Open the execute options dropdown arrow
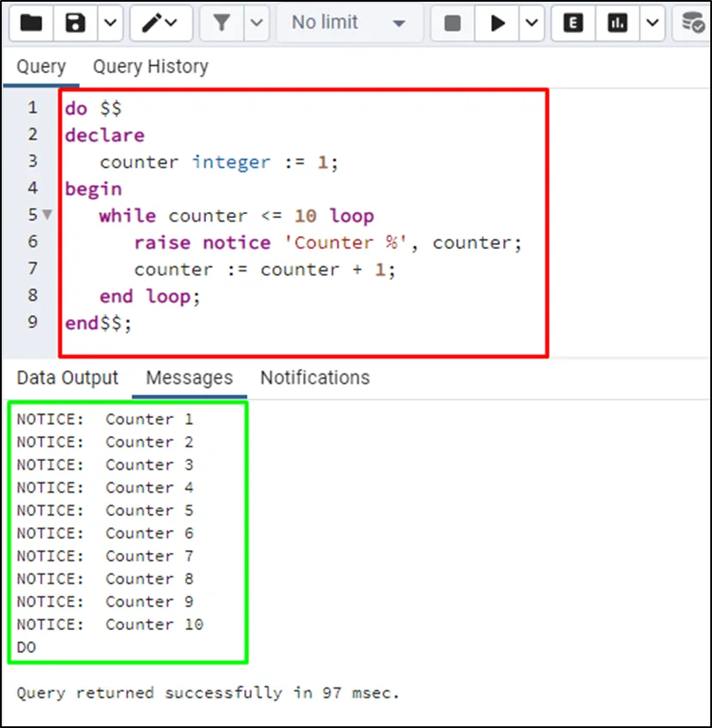712x728 pixels. click(x=532, y=23)
